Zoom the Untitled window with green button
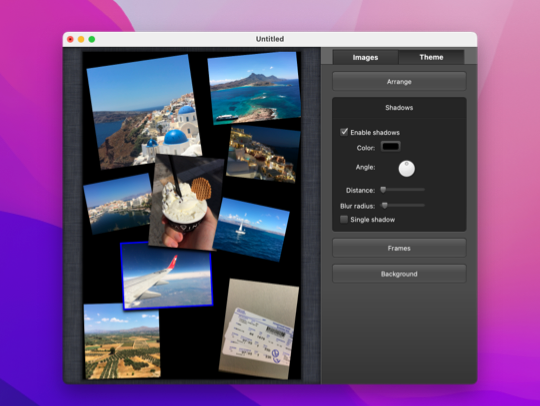 tap(92, 39)
